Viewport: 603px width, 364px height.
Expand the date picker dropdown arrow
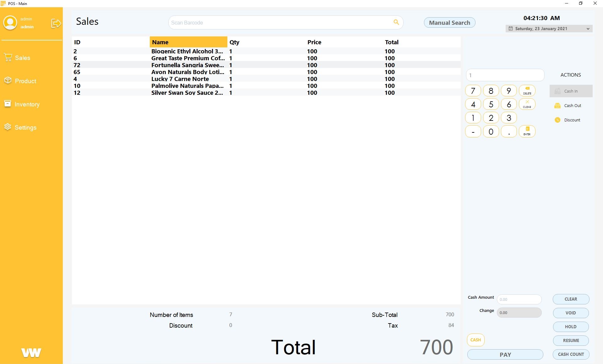pos(588,29)
